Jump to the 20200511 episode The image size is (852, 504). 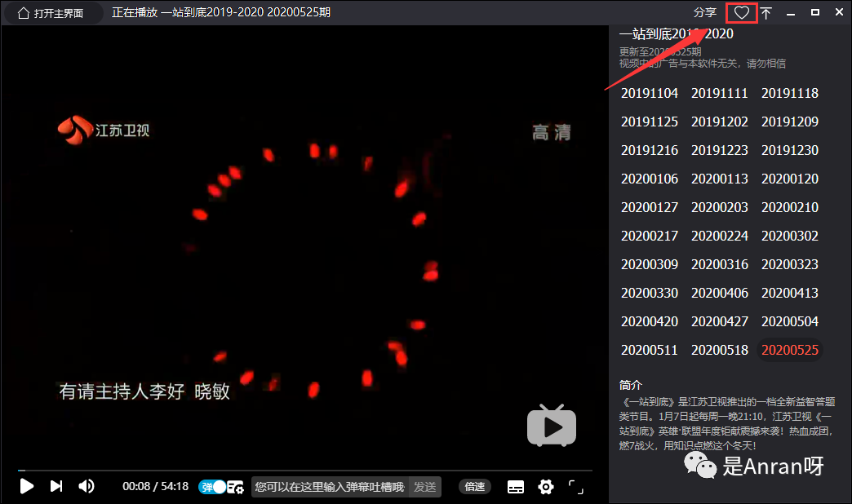point(650,351)
